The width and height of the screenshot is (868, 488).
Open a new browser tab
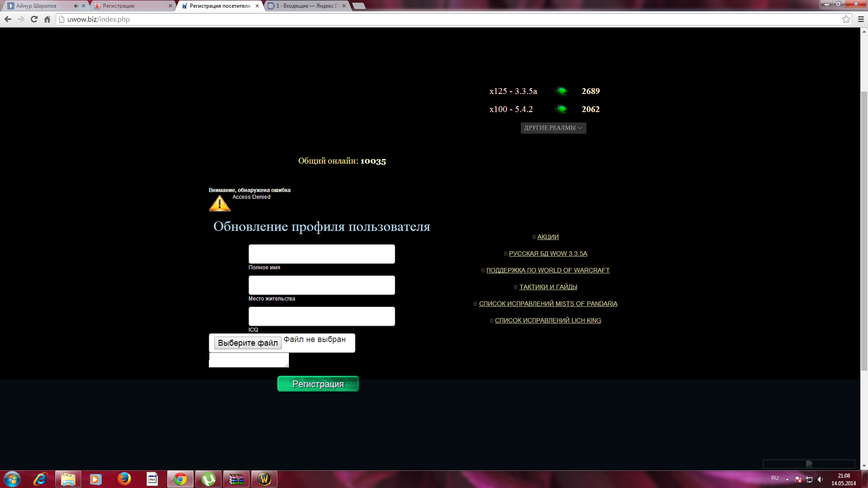359,6
